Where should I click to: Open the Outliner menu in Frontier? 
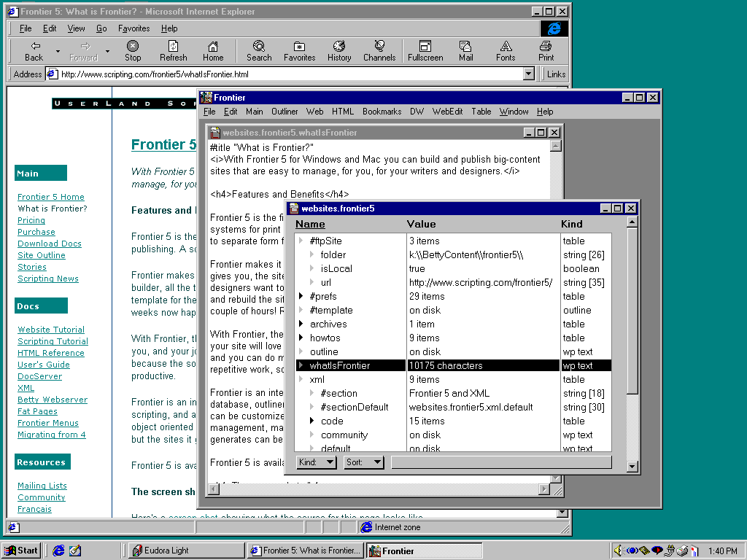[285, 112]
